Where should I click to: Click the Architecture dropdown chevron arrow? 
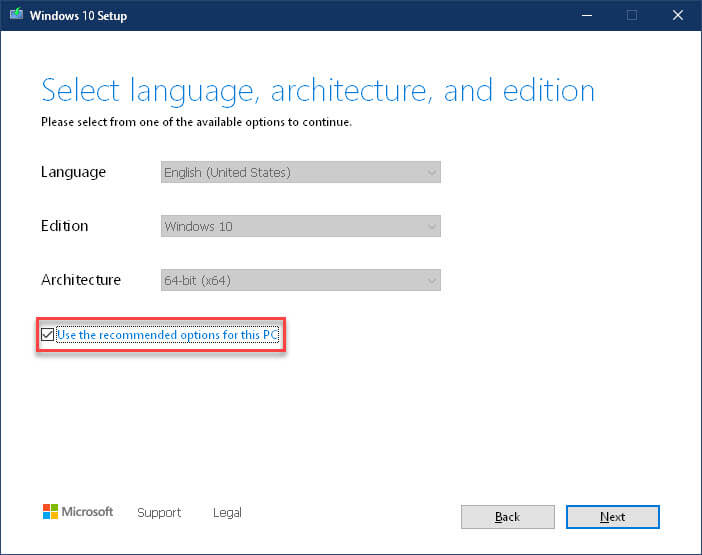click(x=432, y=281)
